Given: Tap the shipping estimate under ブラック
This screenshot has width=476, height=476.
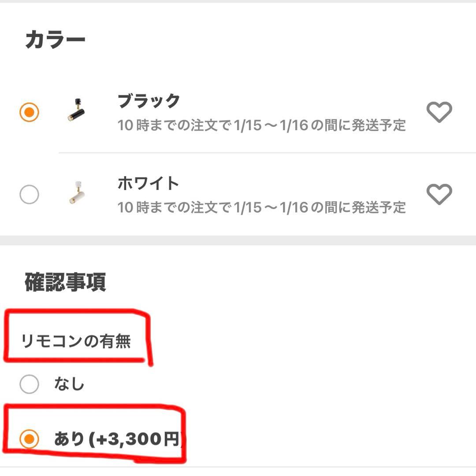Looking at the screenshot, I should tap(261, 125).
